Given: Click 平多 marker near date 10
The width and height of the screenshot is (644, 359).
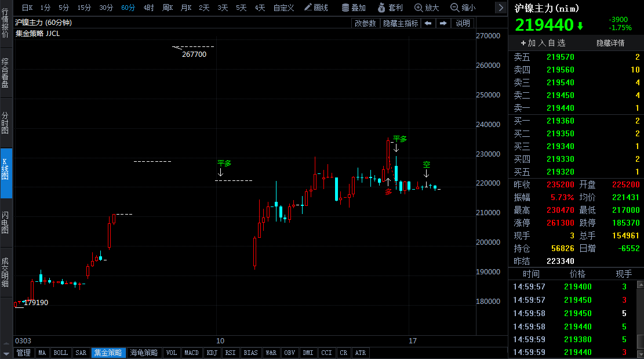Looking at the screenshot, I should tap(224, 163).
